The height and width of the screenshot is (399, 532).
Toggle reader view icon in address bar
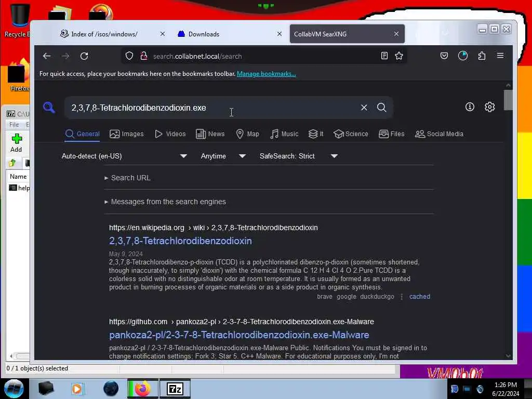(x=384, y=56)
